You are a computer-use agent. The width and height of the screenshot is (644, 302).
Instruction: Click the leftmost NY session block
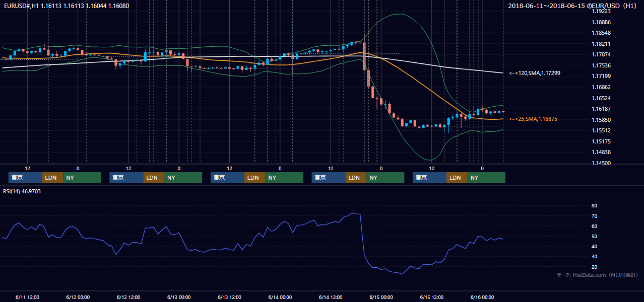(x=82, y=178)
